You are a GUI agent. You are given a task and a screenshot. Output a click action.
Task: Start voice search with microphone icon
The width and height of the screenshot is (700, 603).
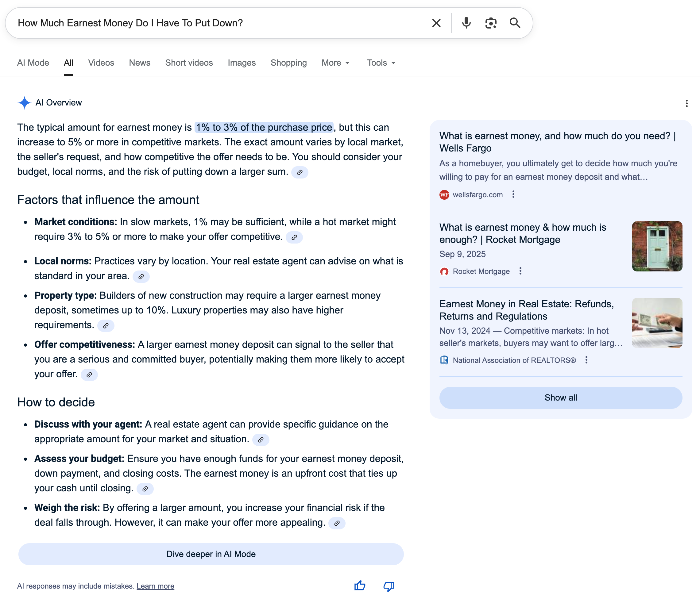[x=466, y=23]
